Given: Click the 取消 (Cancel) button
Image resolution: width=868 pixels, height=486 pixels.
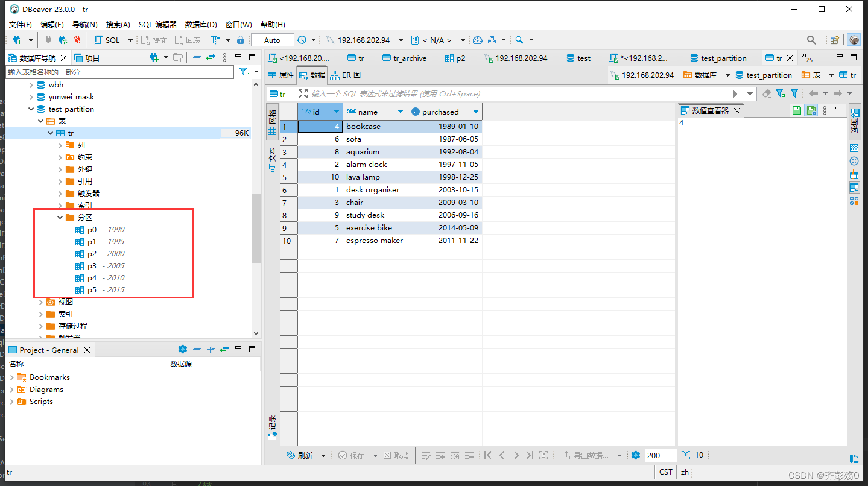Looking at the screenshot, I should click(x=396, y=455).
